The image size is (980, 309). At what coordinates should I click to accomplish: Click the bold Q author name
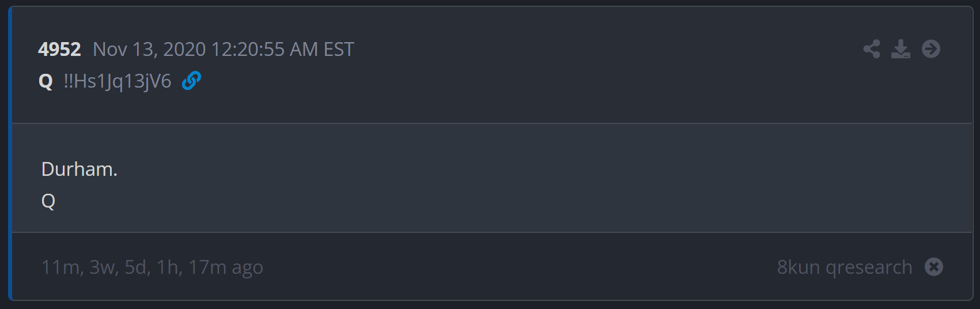pyautogui.click(x=46, y=81)
